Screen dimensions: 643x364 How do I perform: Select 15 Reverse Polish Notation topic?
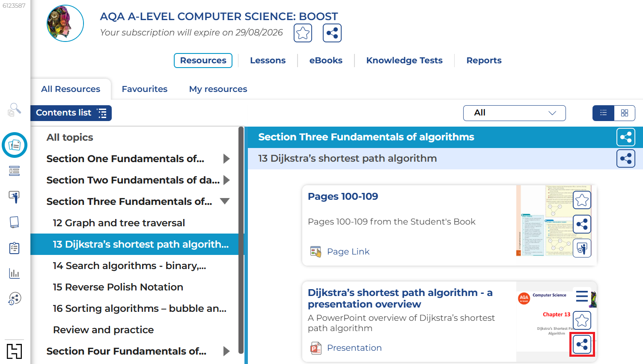118,287
